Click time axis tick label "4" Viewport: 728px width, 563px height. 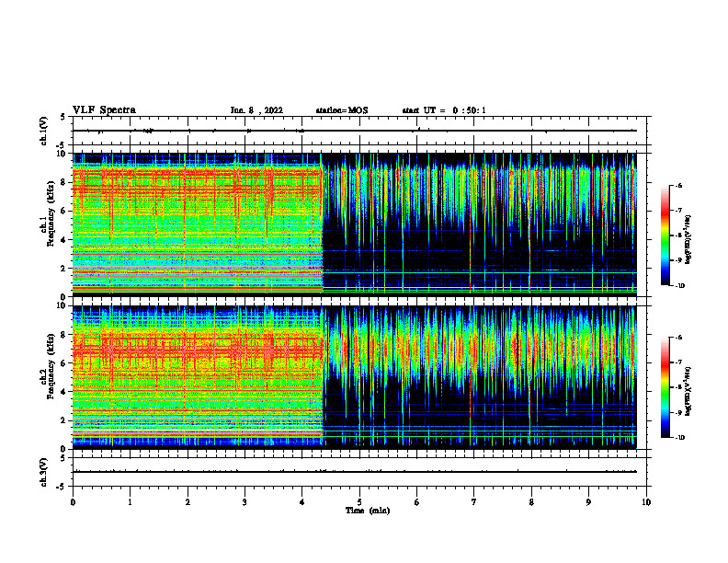click(302, 502)
